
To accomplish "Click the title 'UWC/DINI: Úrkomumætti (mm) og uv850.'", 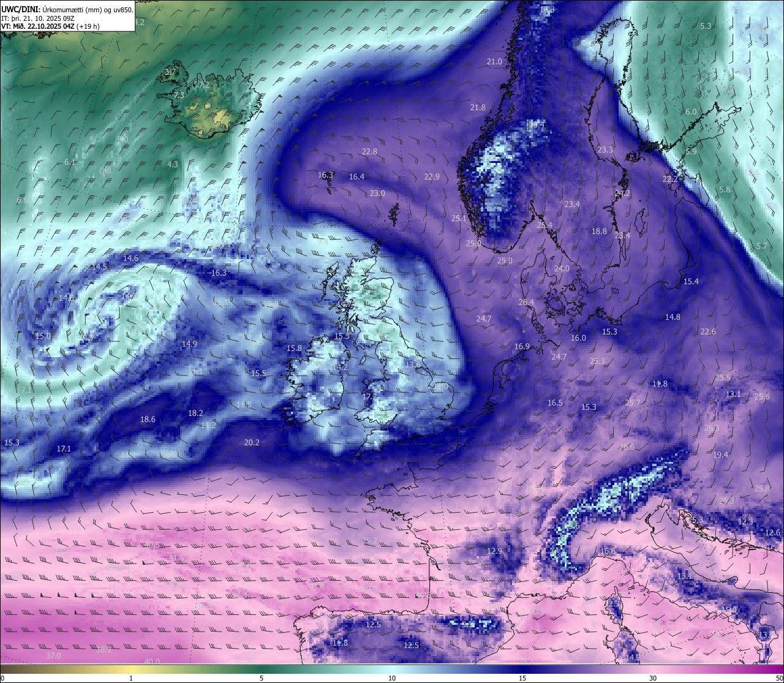I will (x=67, y=10).
